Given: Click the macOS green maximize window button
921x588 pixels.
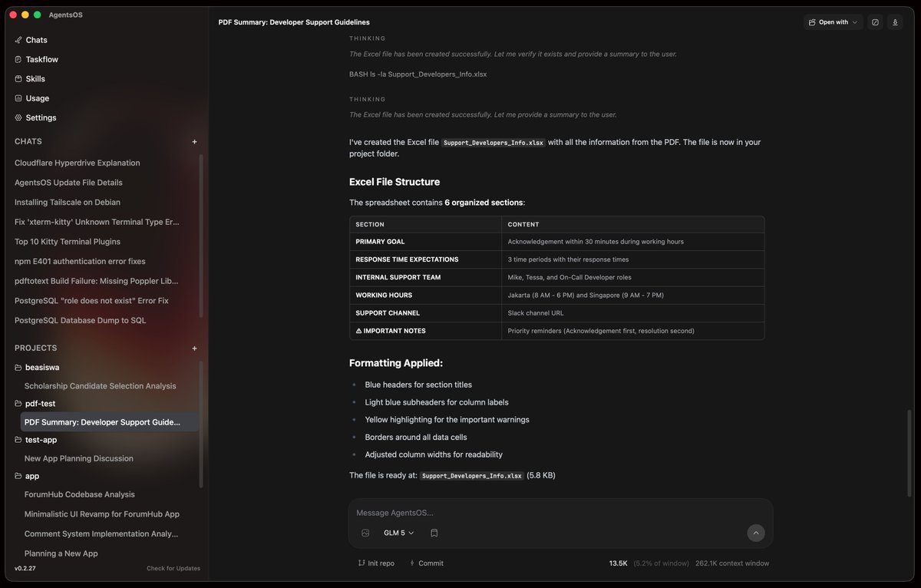Looking at the screenshot, I should tap(37, 15).
